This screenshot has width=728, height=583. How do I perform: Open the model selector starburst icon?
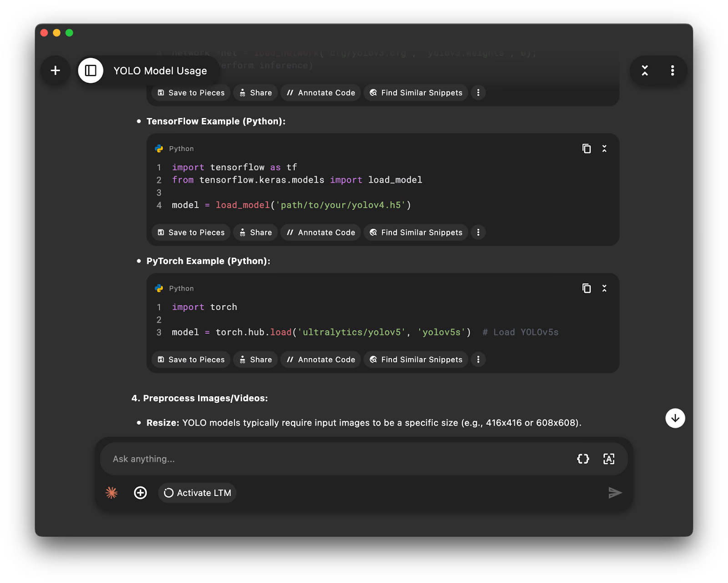click(111, 493)
